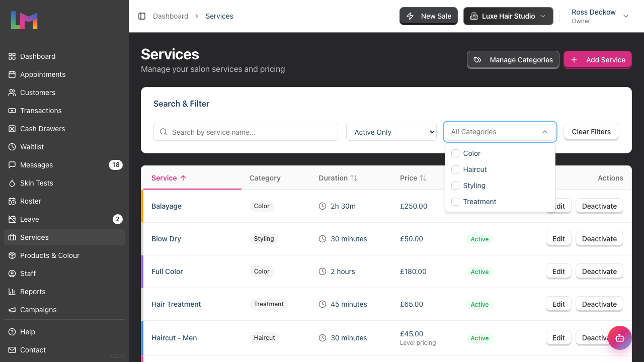Sort the table by Duration column
644x362 pixels.
pos(338,178)
